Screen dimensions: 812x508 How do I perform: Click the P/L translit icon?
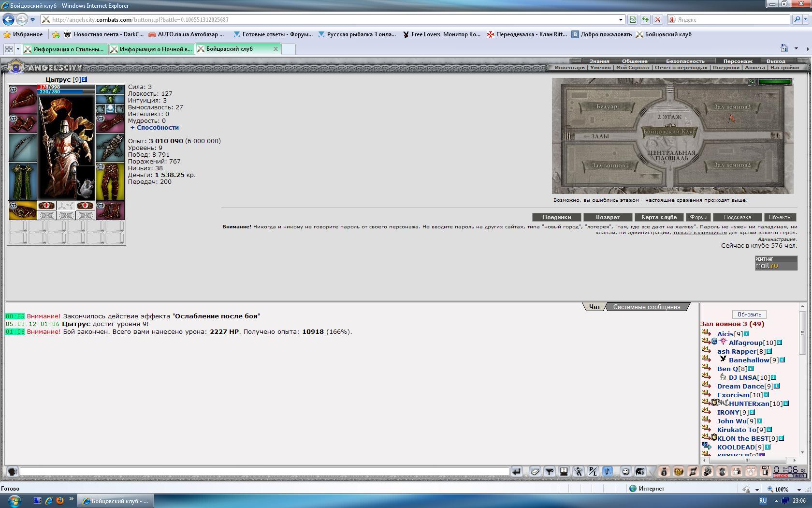593,471
